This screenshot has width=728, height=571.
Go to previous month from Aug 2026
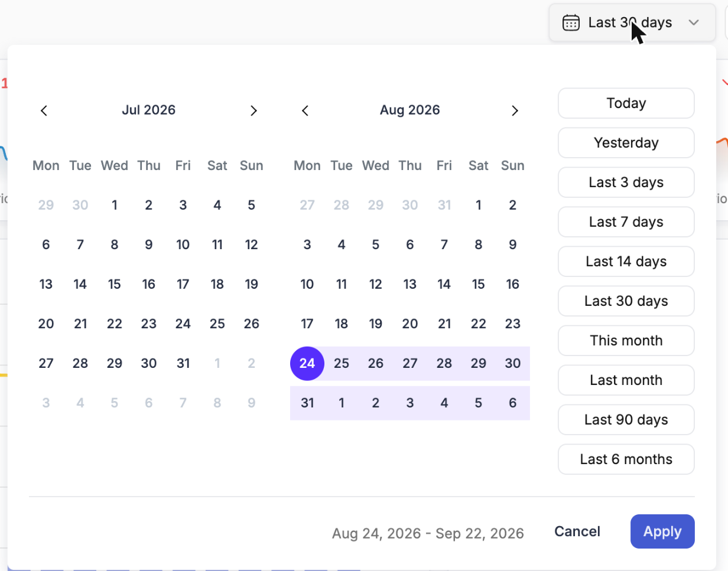coord(305,110)
